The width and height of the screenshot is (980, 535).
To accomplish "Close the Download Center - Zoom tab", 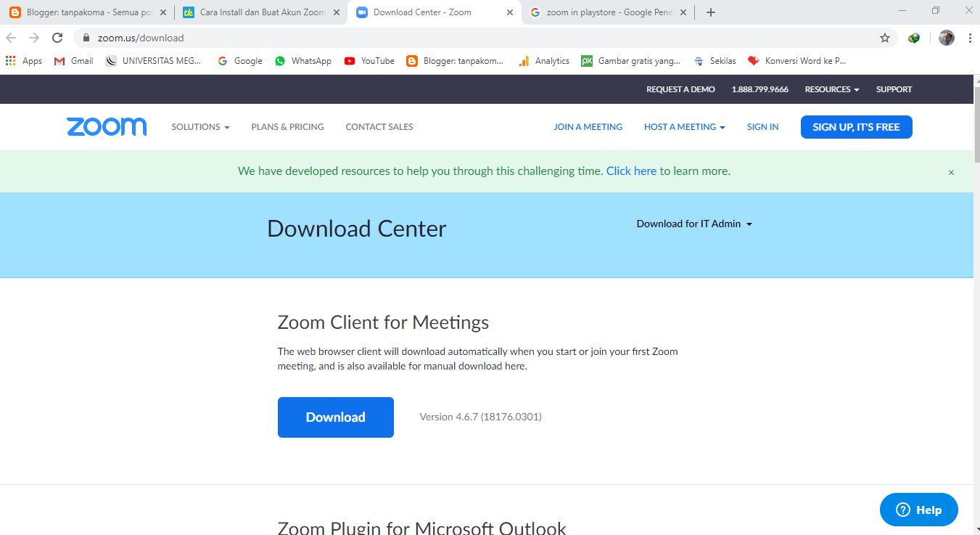I will 510,12.
